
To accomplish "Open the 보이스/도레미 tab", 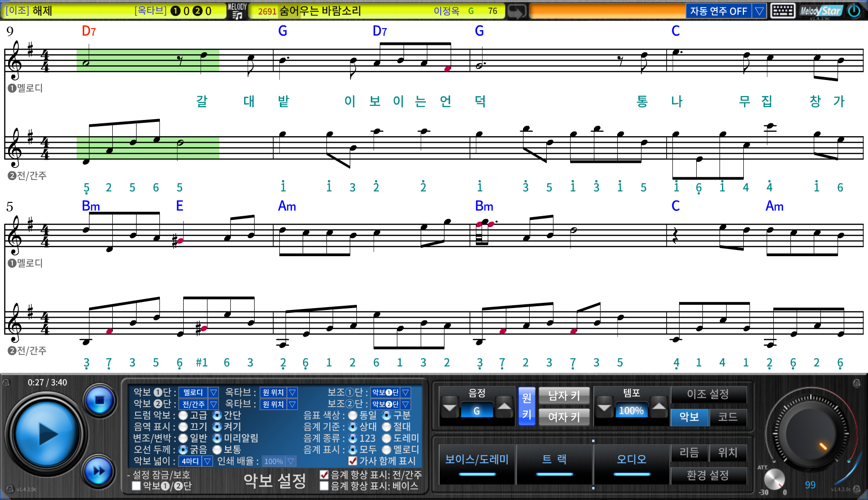I will (x=477, y=464).
